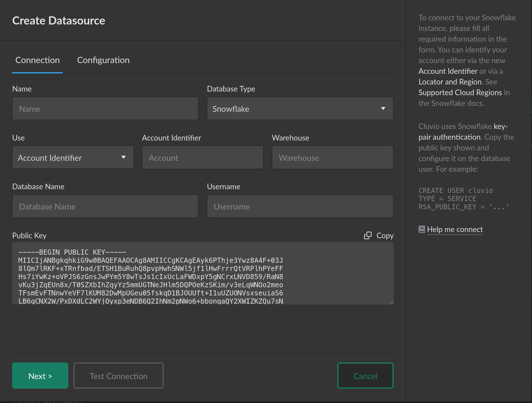
Task: Click the Locator and Region text
Action: click(450, 82)
